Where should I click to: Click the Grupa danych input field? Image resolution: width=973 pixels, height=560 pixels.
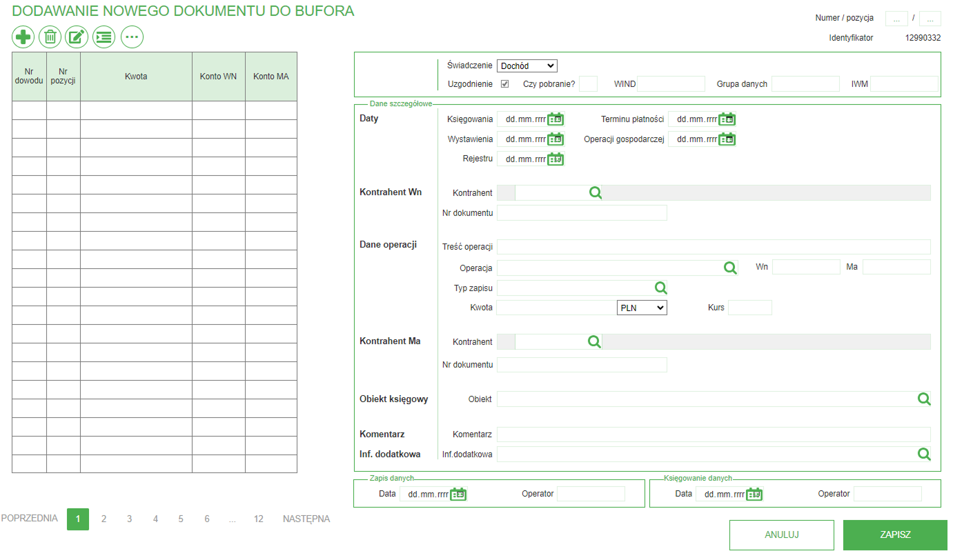(x=805, y=84)
